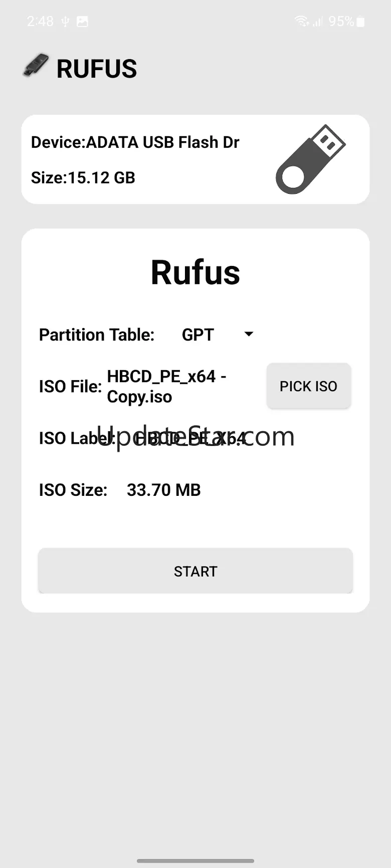Select the ADATA USB Flash device name

[x=135, y=142]
